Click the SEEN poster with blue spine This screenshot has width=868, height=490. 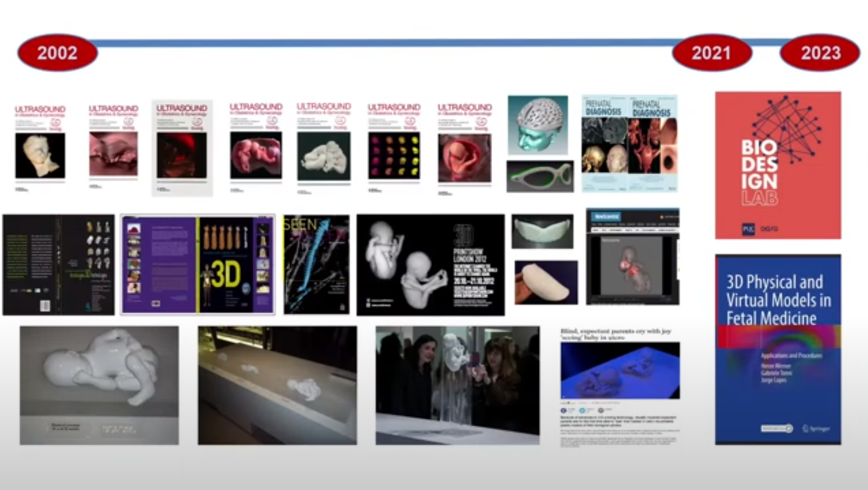[316, 264]
